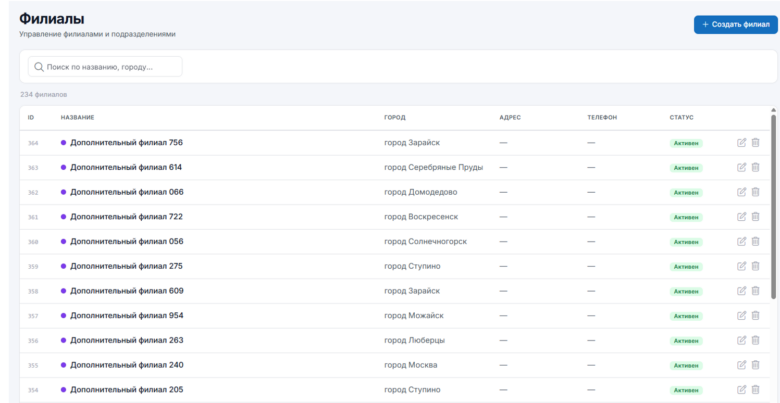Edit the Солнечногорск branch row
This screenshot has height=403, width=780.
pos(741,241)
